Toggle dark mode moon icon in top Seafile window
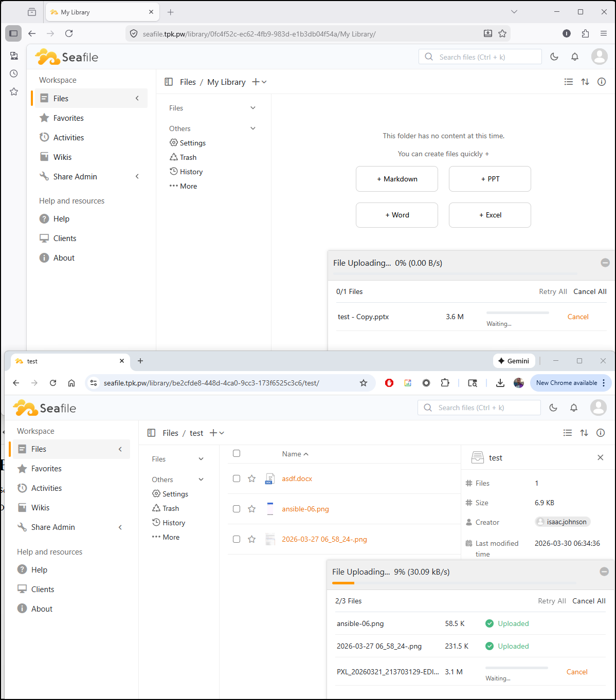The width and height of the screenshot is (616, 700). pyautogui.click(x=554, y=57)
